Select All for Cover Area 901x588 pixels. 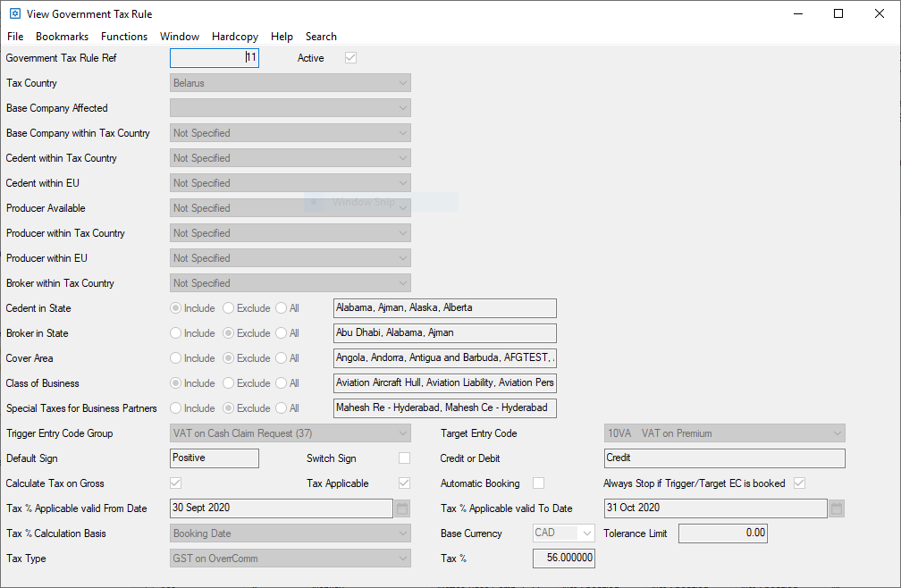tap(282, 358)
